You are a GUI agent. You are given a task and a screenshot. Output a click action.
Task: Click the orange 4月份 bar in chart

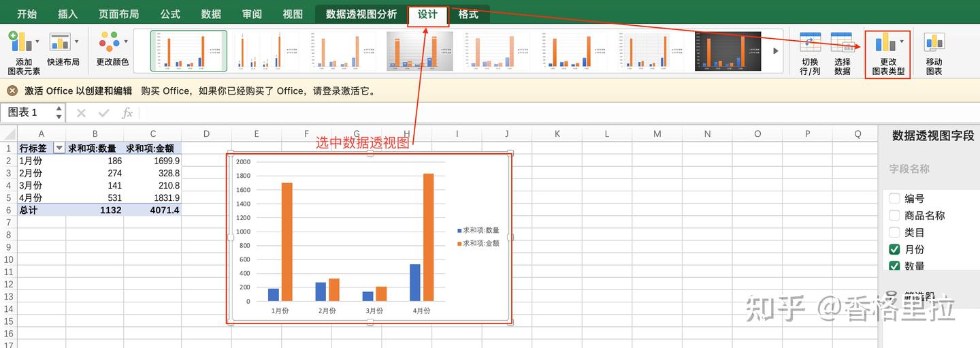click(428, 237)
